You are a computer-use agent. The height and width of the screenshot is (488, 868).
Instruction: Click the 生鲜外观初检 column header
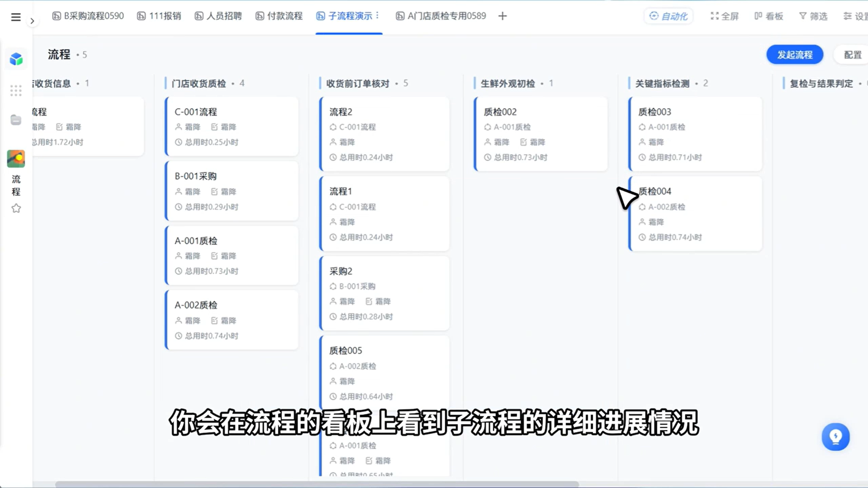click(508, 83)
